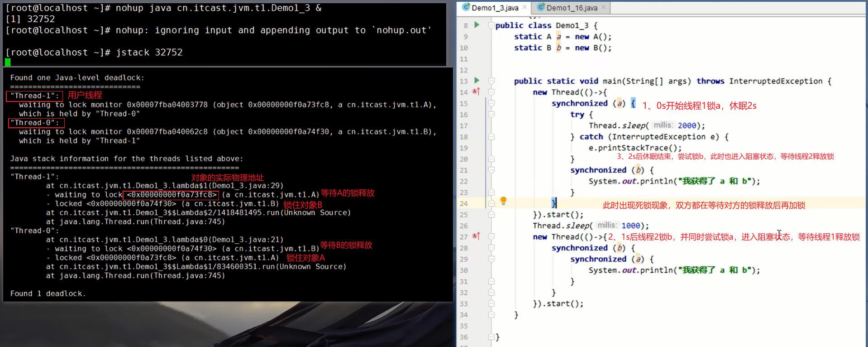Click the green terminal cursor below jstack command
868x347 pixels.
click(8, 62)
